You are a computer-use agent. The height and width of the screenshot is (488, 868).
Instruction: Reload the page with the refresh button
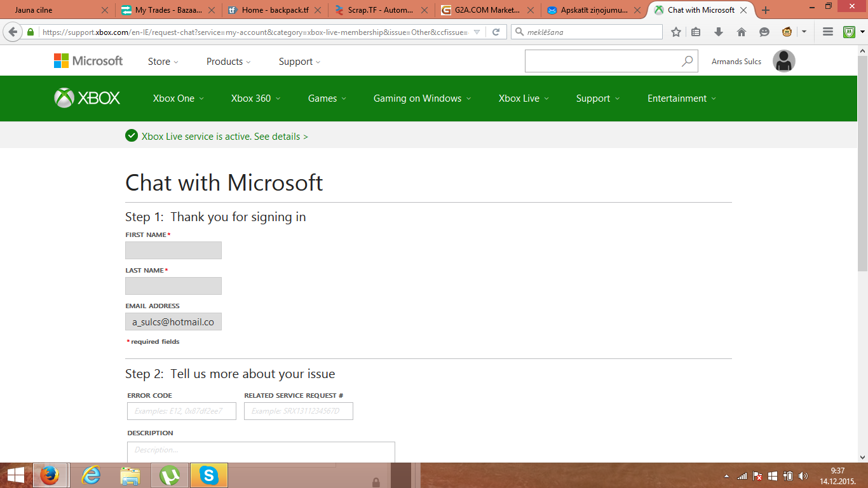(x=496, y=32)
